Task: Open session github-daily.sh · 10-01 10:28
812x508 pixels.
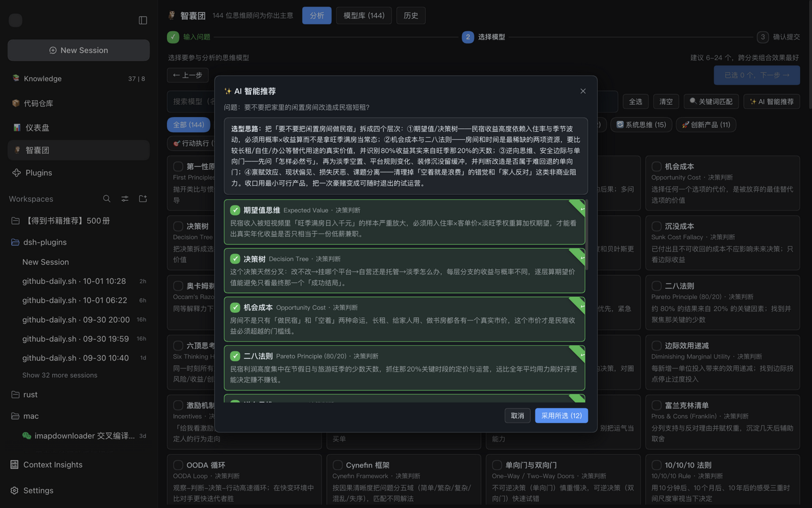Action: pos(84,281)
